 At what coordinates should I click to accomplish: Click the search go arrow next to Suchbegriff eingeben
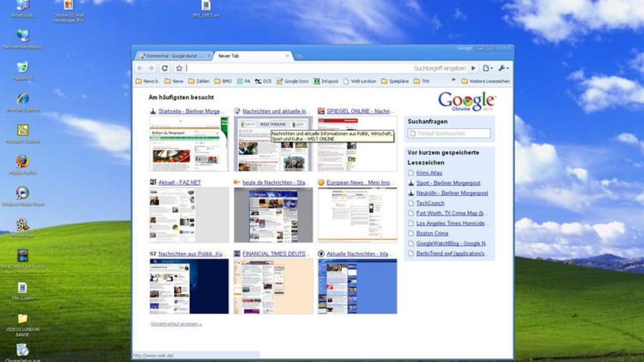(473, 68)
